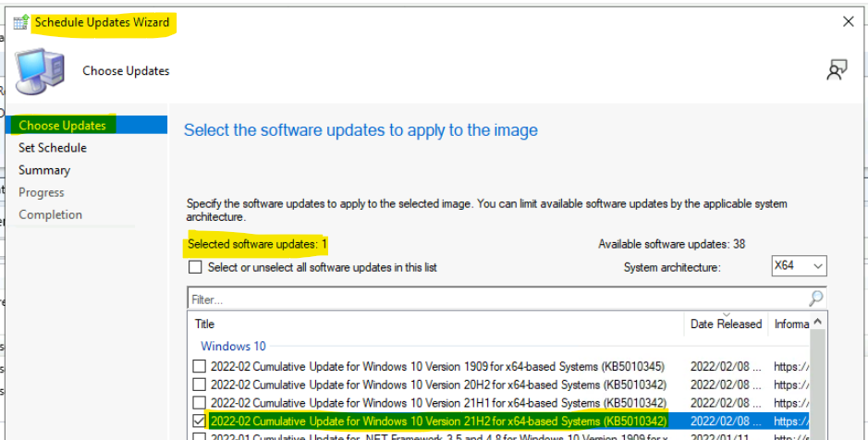Image resolution: width=868 pixels, height=440 pixels.
Task: Select the Progress step
Action: (42, 192)
